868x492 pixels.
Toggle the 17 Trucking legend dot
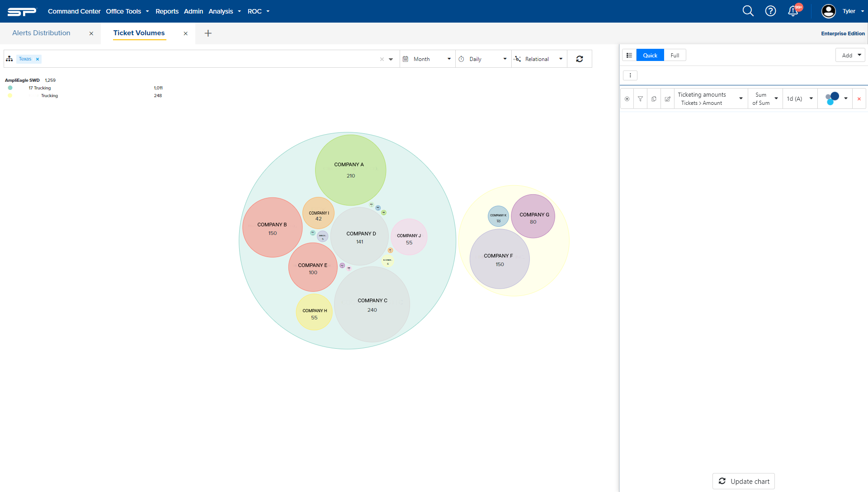(x=10, y=88)
